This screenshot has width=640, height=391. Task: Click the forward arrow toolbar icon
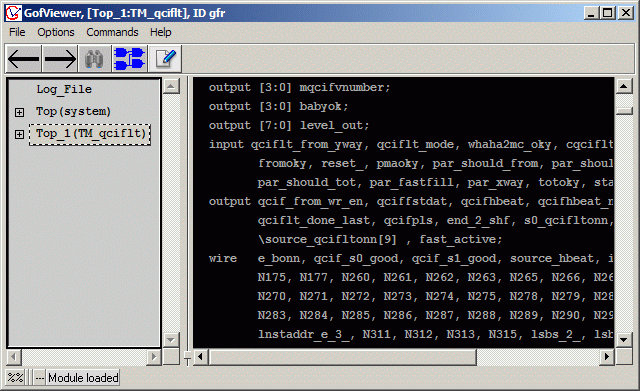[60, 59]
